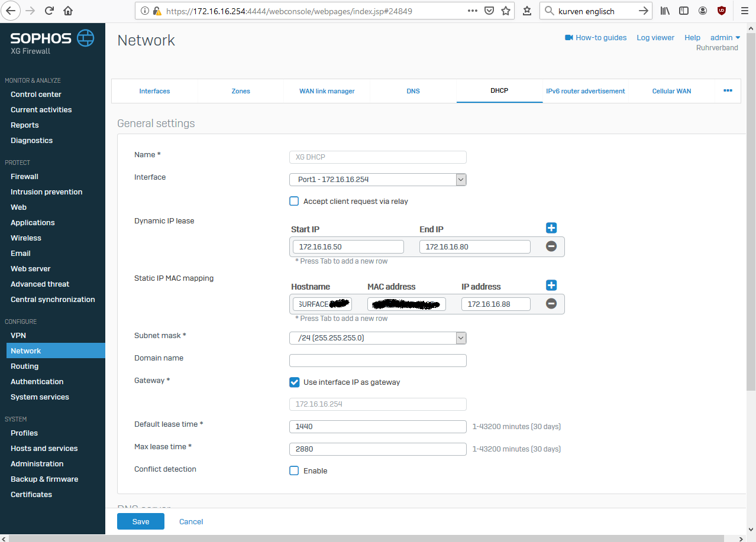
Task: Open the Interface dropdown Port1
Action: tap(377, 180)
